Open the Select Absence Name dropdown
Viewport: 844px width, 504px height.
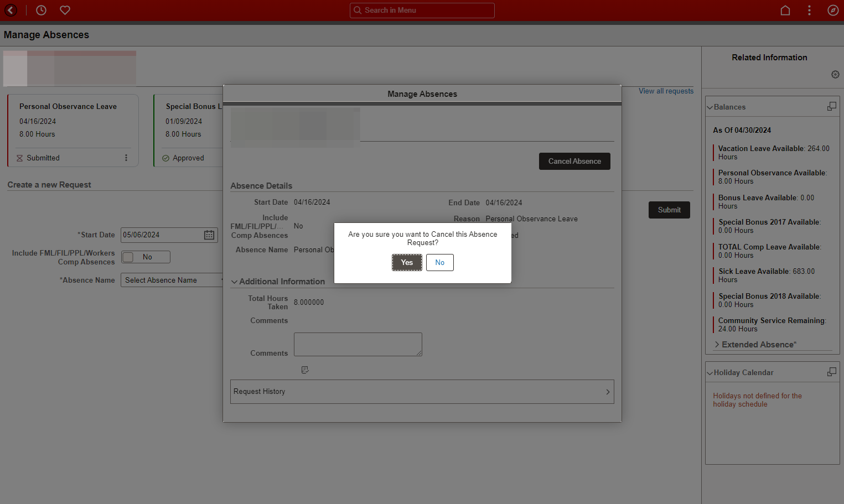172,280
